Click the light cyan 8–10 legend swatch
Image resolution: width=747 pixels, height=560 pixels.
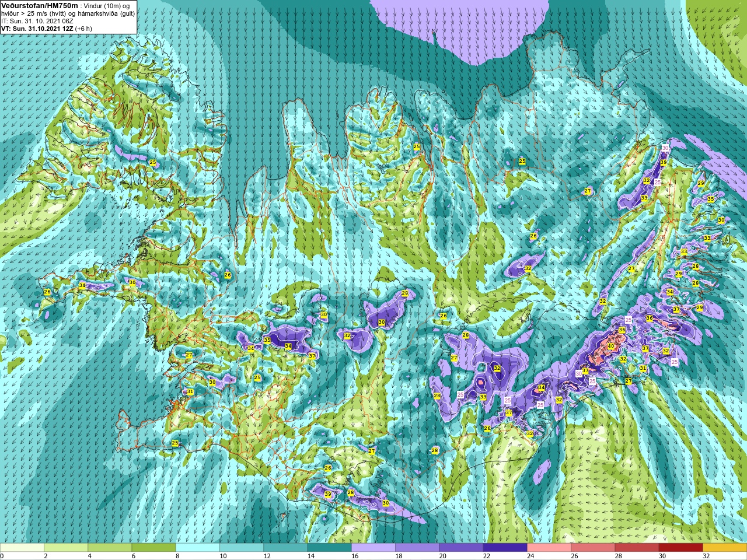tap(198, 548)
